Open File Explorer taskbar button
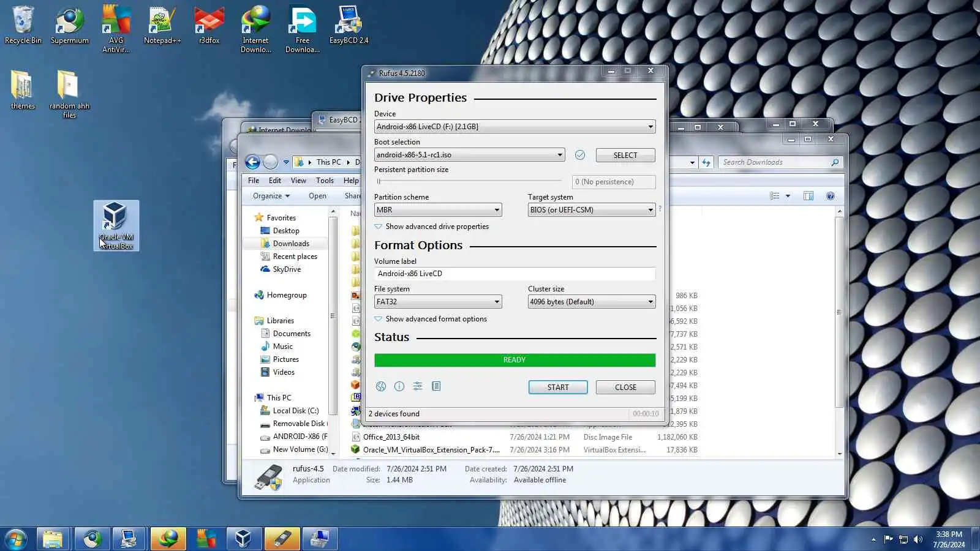The width and height of the screenshot is (980, 551). tap(53, 539)
